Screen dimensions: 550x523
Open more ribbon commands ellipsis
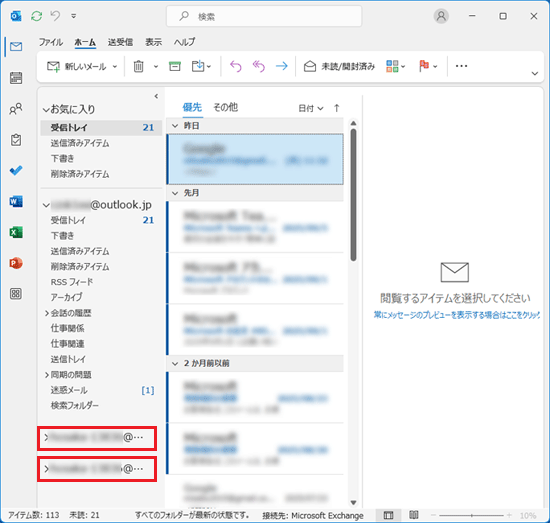(461, 66)
